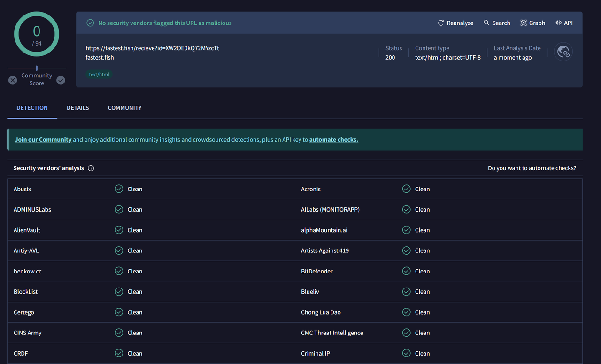Select the DETECTION tab
The width and height of the screenshot is (601, 364).
point(31,108)
